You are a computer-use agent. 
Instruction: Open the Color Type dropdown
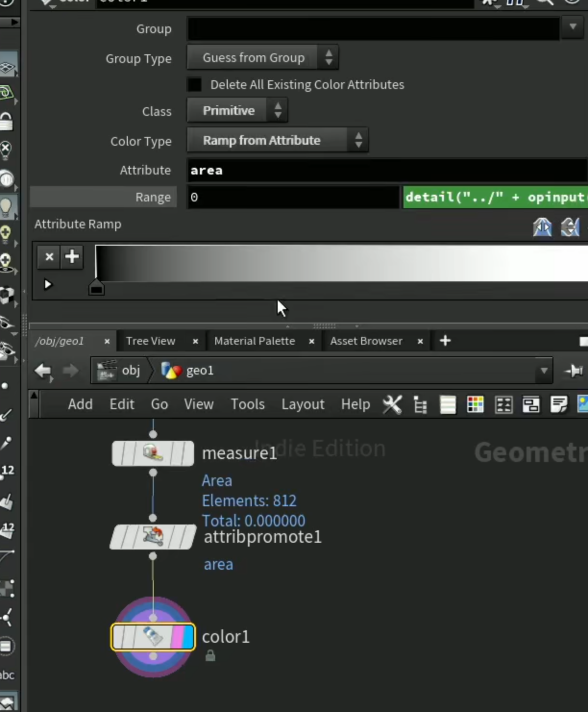pyautogui.click(x=278, y=140)
